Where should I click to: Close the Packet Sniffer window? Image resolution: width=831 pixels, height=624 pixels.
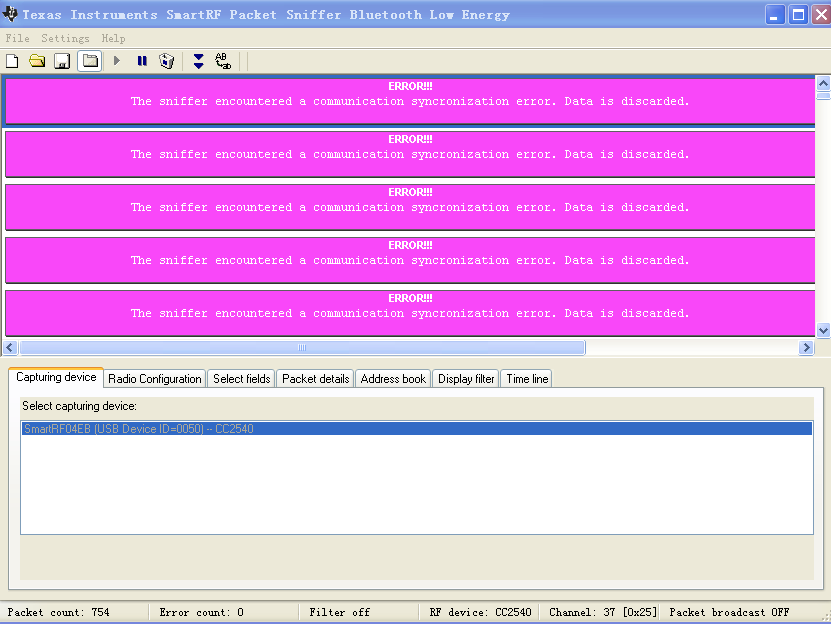tap(821, 14)
